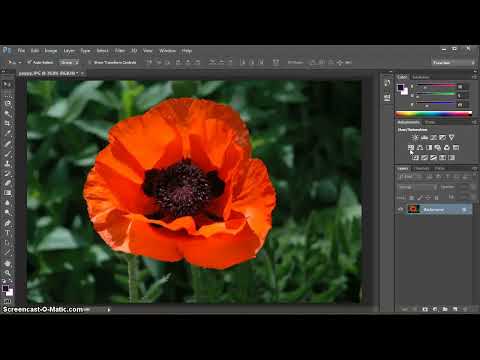
Task: Select the Quick Selection tool
Action: (x=7, y=113)
